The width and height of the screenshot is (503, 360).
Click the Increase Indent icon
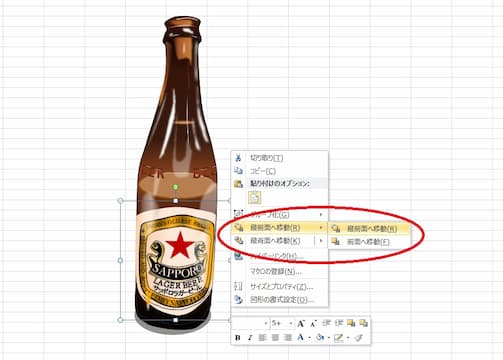point(339,323)
